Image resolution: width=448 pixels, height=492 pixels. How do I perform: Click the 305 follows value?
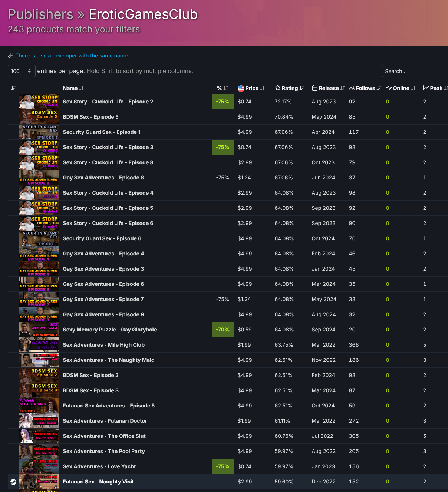(354, 436)
